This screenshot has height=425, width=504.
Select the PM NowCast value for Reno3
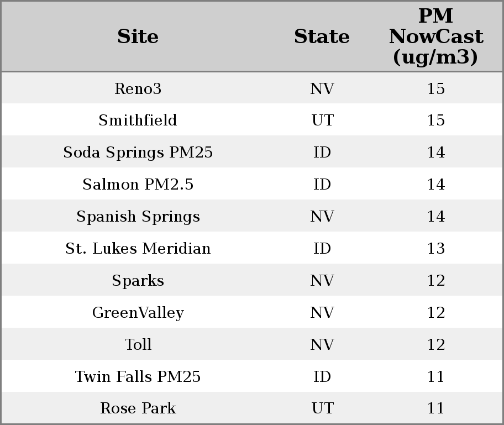coord(435,88)
